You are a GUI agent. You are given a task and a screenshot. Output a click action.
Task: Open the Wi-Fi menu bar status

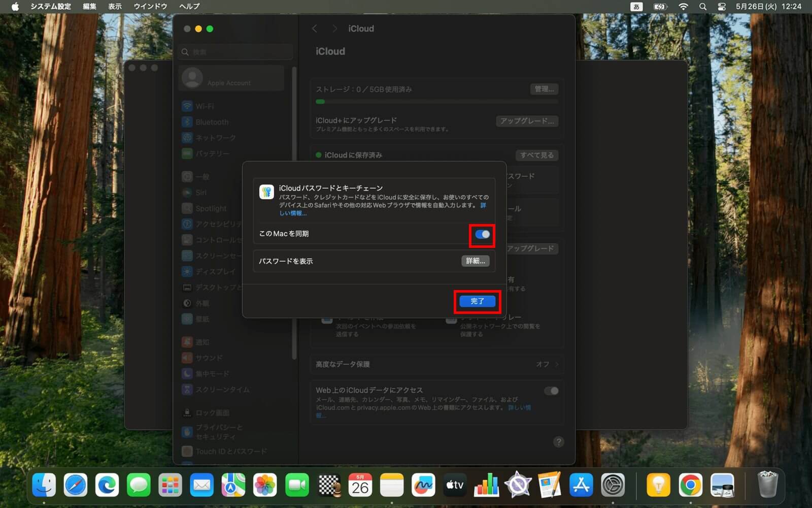[683, 7]
